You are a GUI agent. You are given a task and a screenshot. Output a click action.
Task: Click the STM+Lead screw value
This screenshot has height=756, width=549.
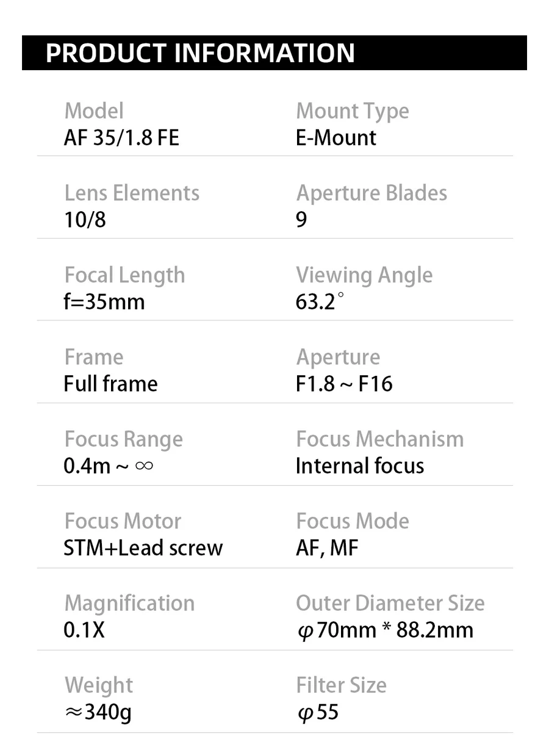143,548
